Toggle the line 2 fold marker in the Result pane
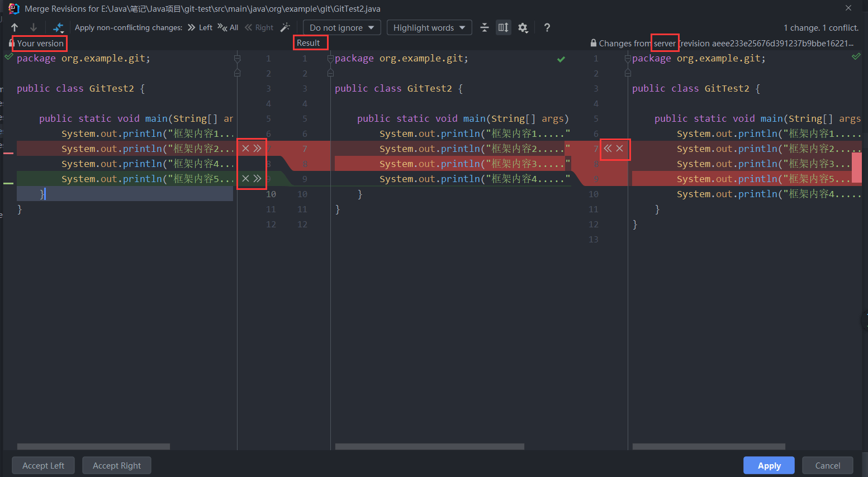The image size is (868, 477). tap(330, 73)
